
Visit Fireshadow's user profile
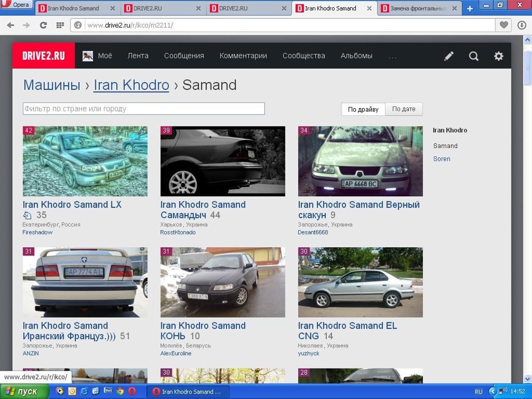pos(37,232)
